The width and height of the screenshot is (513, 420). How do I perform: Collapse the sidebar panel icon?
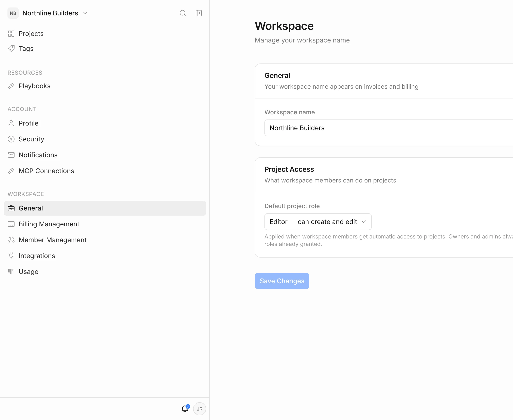point(199,13)
